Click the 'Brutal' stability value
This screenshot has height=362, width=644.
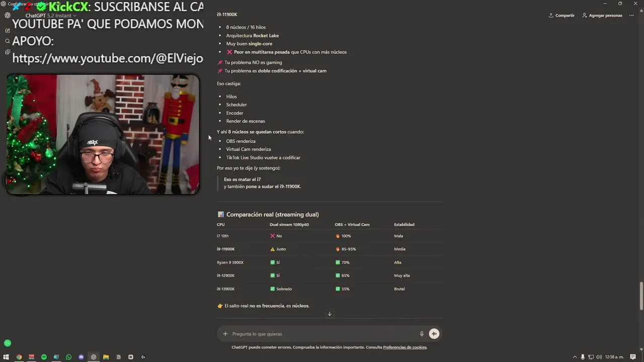399,289
